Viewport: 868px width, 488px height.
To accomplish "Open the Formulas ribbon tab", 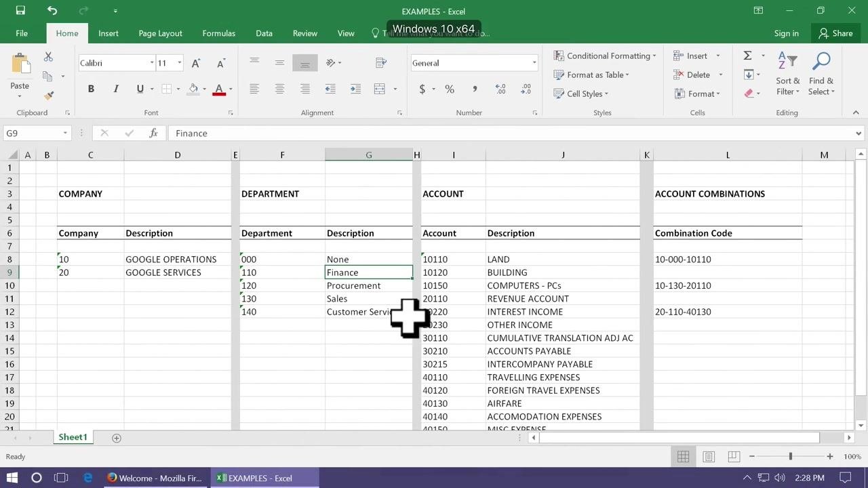I will click(218, 33).
